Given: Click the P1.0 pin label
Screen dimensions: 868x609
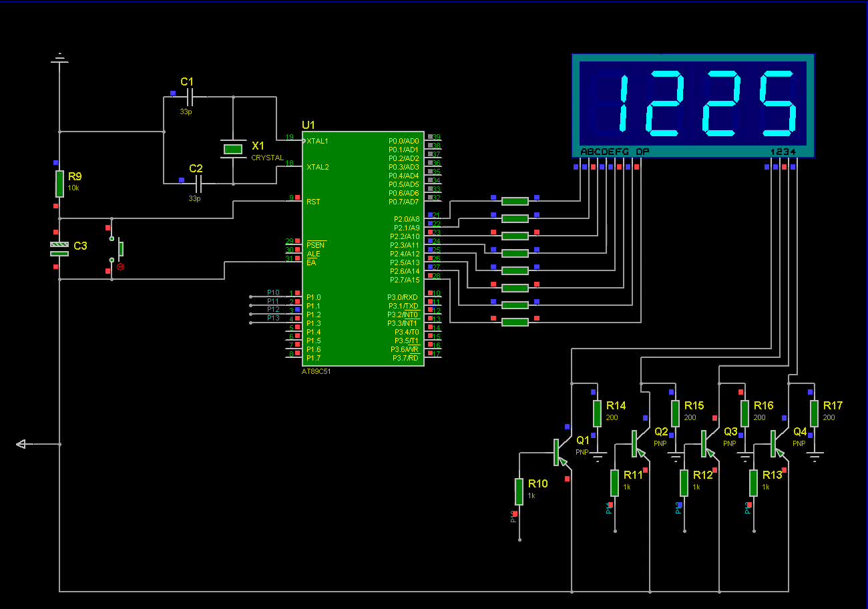Looking at the screenshot, I should [x=313, y=297].
